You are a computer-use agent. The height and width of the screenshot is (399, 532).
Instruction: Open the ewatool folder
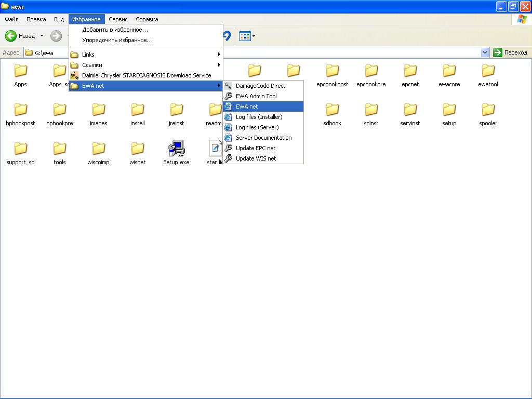point(488,75)
